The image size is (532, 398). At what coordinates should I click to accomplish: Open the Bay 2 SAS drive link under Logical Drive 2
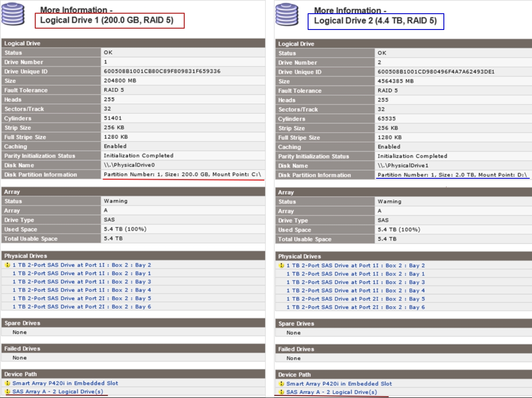pyautogui.click(x=356, y=265)
